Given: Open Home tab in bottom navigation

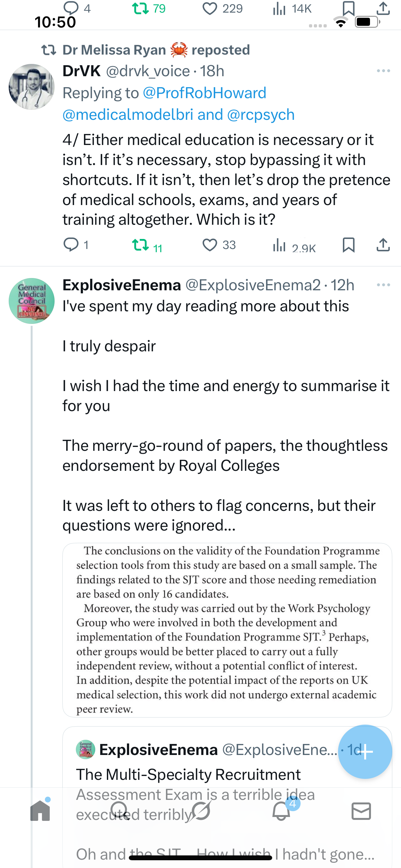Looking at the screenshot, I should coord(40,811).
